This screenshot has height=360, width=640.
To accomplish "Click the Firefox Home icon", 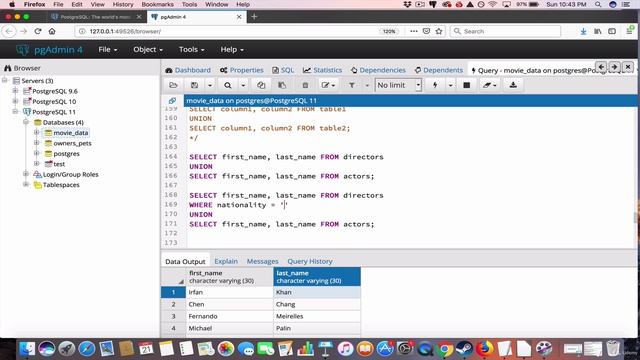I will (52, 31).
